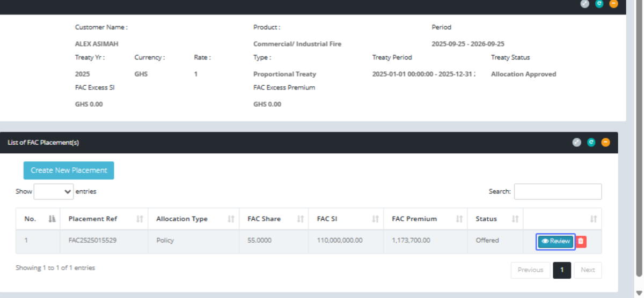Screen dimensions: 644x298
Task: Expand the FAC Placement list panel to fullscreen
Action: pyautogui.click(x=577, y=143)
